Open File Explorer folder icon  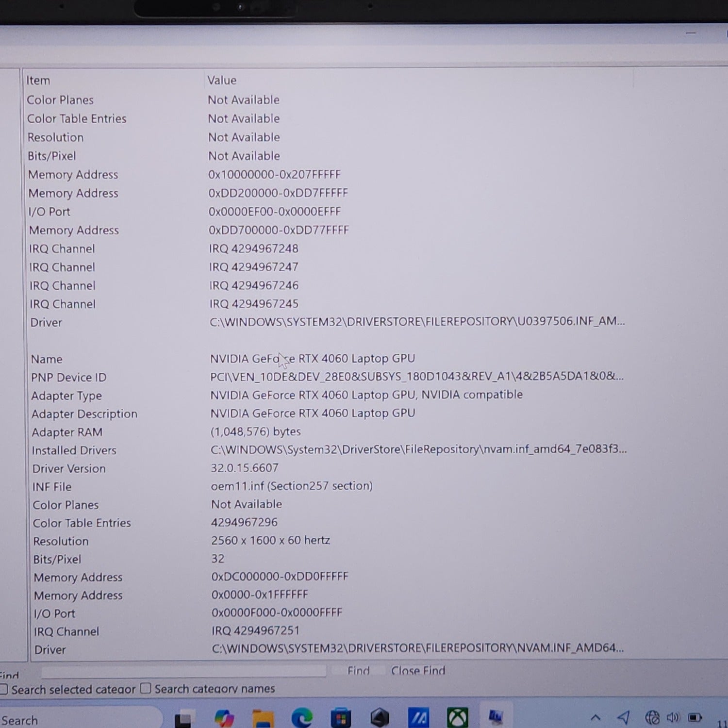[263, 718]
